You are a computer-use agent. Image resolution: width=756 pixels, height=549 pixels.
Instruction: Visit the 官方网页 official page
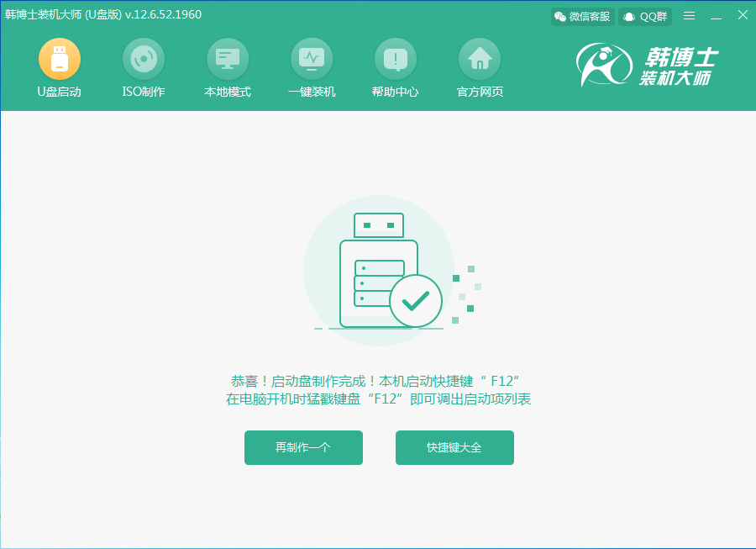[479, 59]
